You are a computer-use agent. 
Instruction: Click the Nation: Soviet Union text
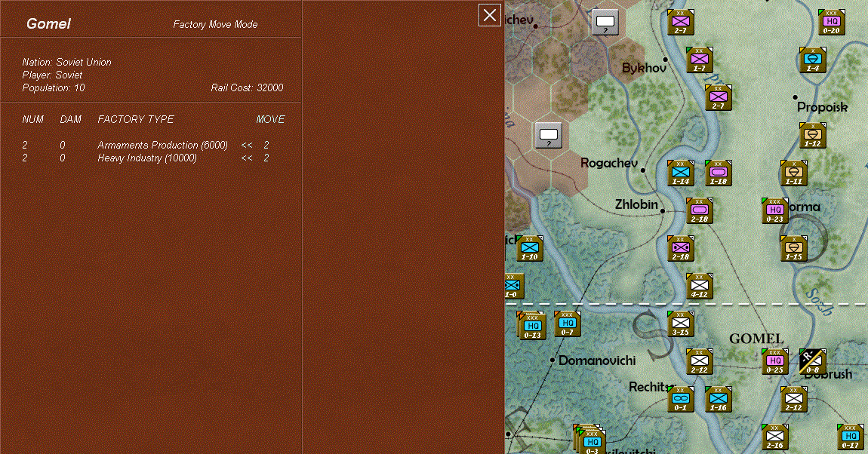[66, 63]
